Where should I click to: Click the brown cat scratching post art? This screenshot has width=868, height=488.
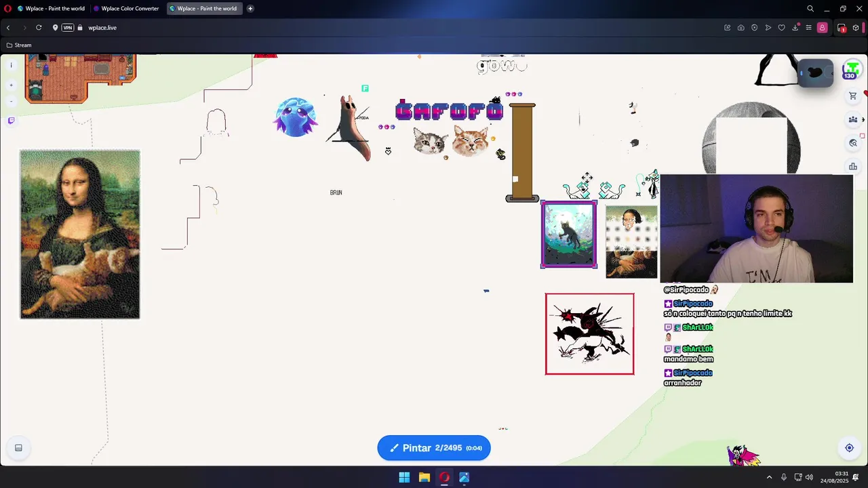[522, 152]
